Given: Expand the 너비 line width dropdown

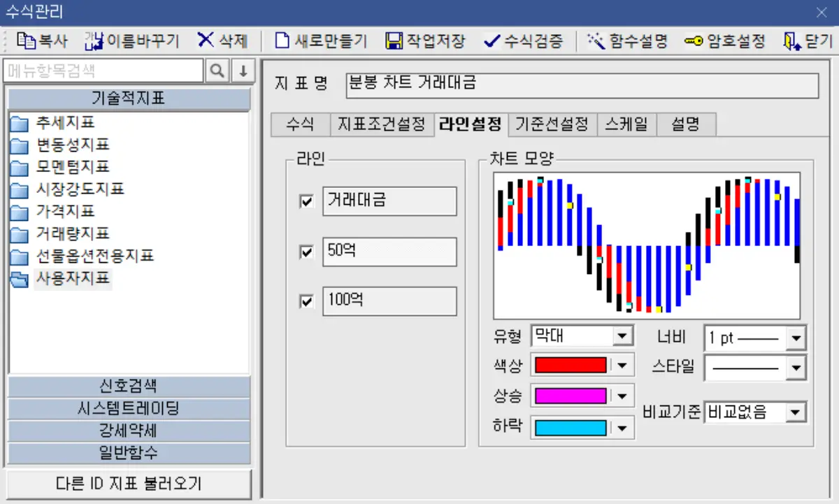Looking at the screenshot, I should tap(797, 336).
